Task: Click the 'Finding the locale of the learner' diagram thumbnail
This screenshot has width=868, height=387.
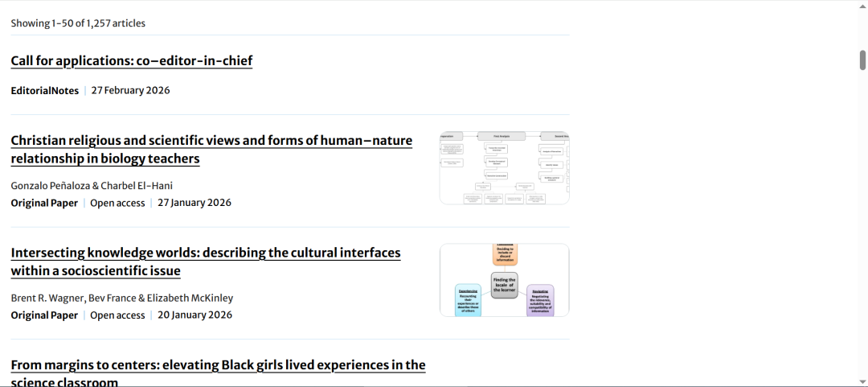Action: click(504, 280)
